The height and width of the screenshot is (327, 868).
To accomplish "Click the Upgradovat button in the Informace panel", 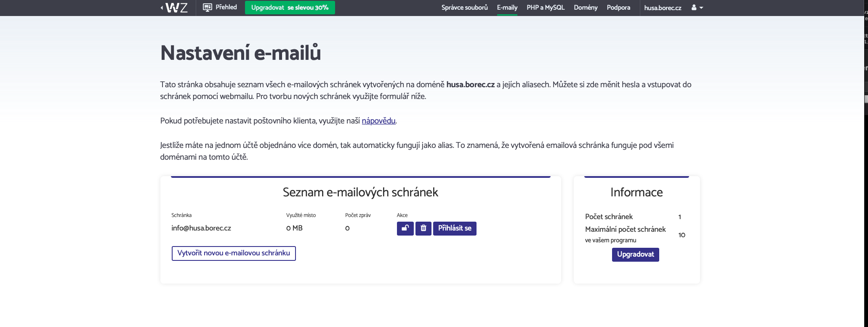I will pyautogui.click(x=636, y=255).
